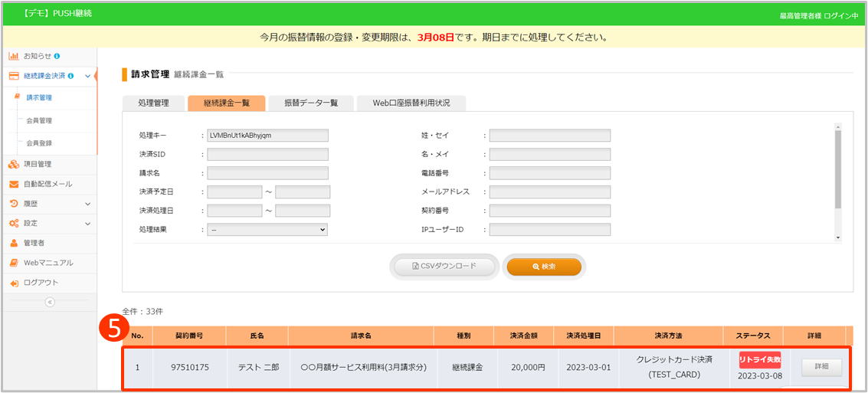This screenshot has width=868, height=393.
Task: Expand the 設定 menu chevron
Action: click(x=87, y=224)
